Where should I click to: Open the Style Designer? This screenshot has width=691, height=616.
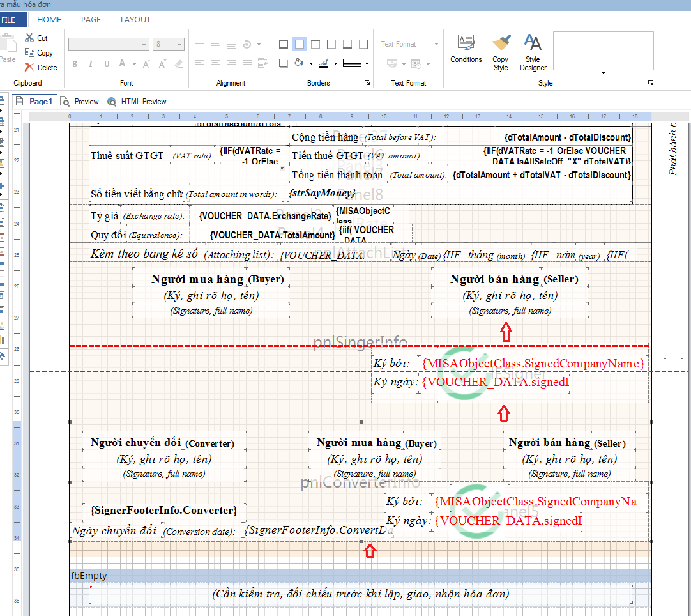pyautogui.click(x=533, y=52)
